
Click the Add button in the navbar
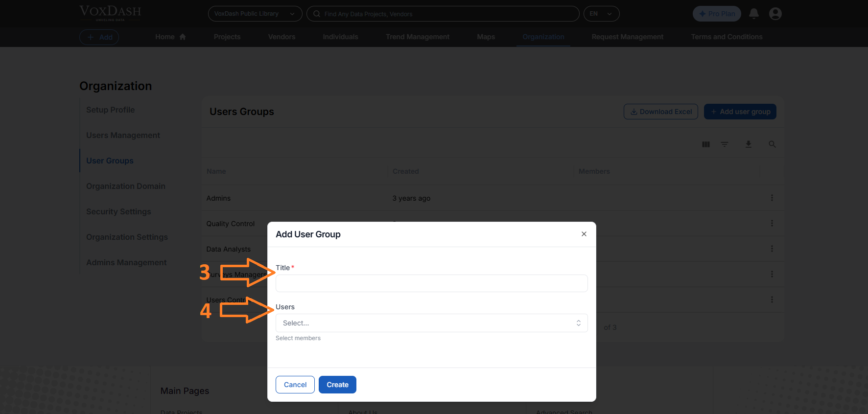[99, 37]
